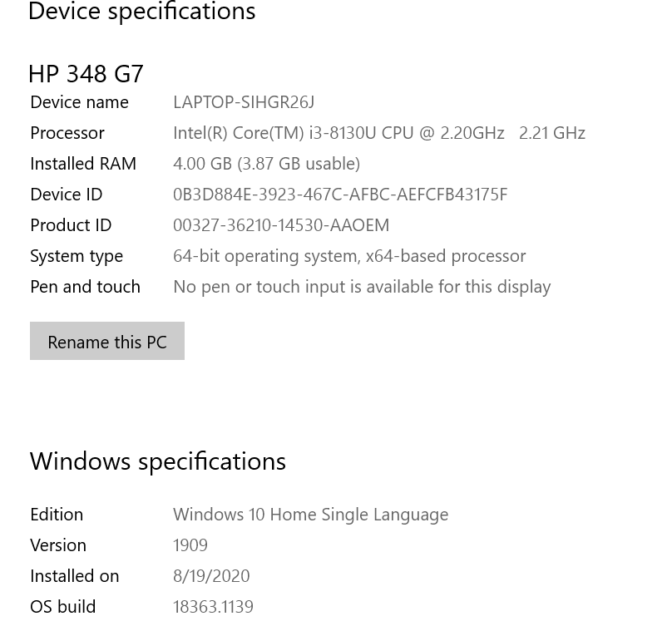Click the Device specifications heading
Viewport: 672px width, 621px height.
142,11
